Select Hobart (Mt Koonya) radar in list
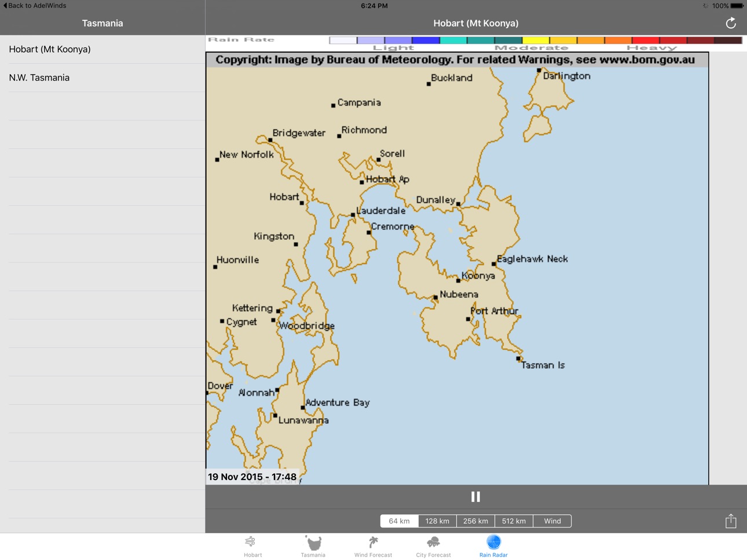Image resolution: width=747 pixels, height=560 pixels. click(x=102, y=49)
